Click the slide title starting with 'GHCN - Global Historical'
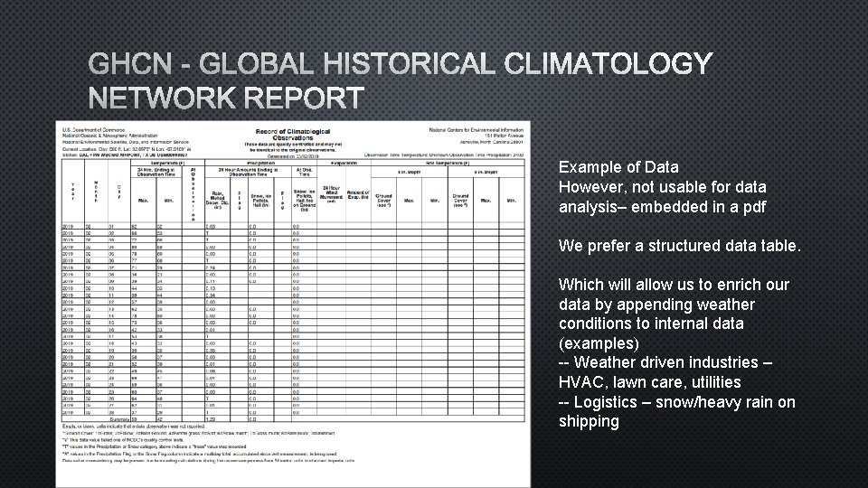868x488 pixels. click(x=401, y=80)
